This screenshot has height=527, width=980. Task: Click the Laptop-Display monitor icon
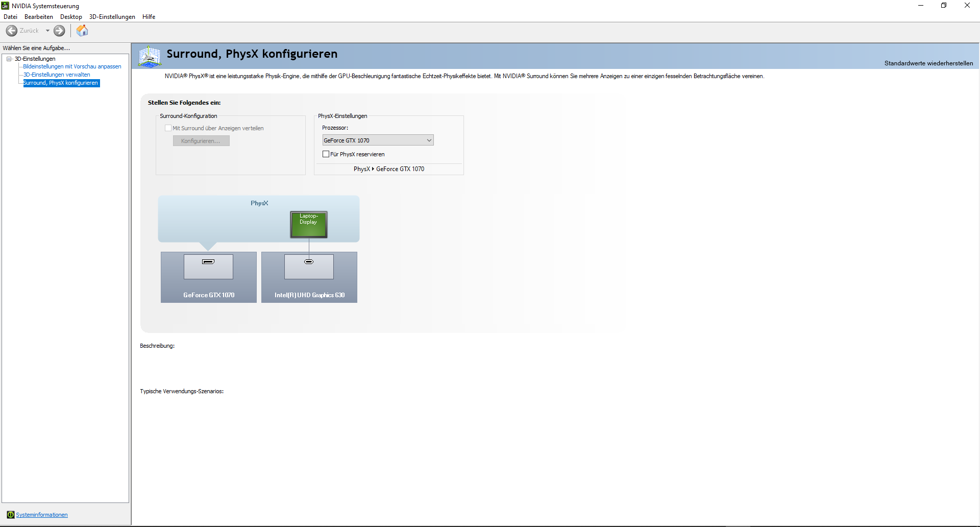tap(309, 225)
